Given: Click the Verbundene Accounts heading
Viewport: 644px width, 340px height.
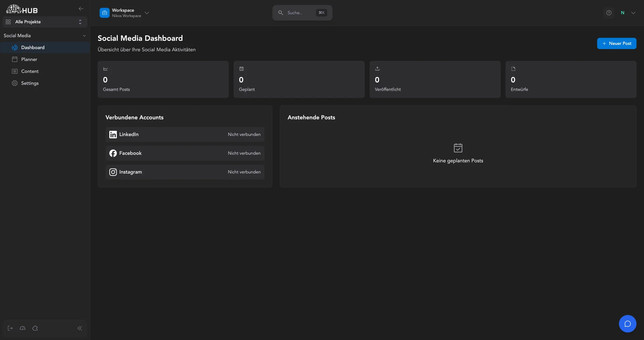Looking at the screenshot, I should click(x=135, y=118).
